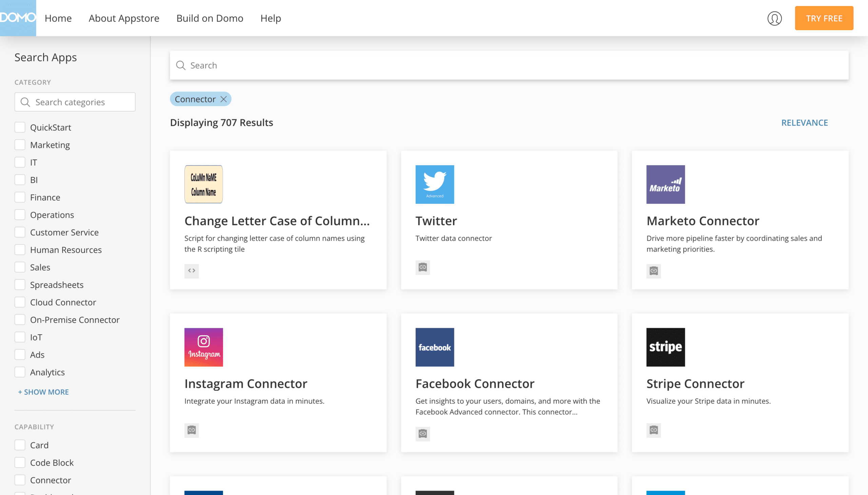The image size is (868, 495).
Task: Click 'Twitter data connector' description
Action: 454,238
